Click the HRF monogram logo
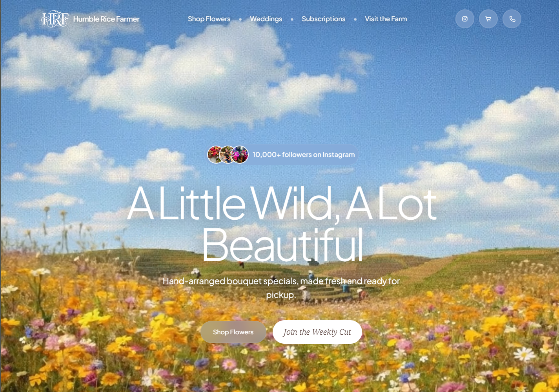The image size is (559, 392). 55,19
